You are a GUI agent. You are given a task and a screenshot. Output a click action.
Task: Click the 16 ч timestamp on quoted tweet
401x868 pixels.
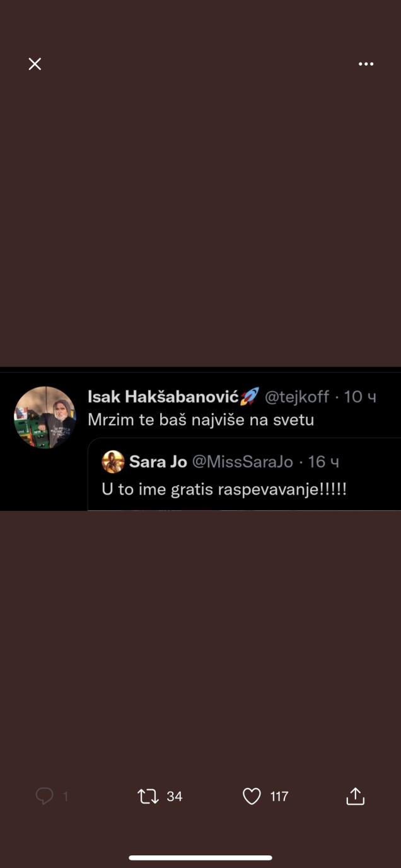pyautogui.click(x=323, y=462)
